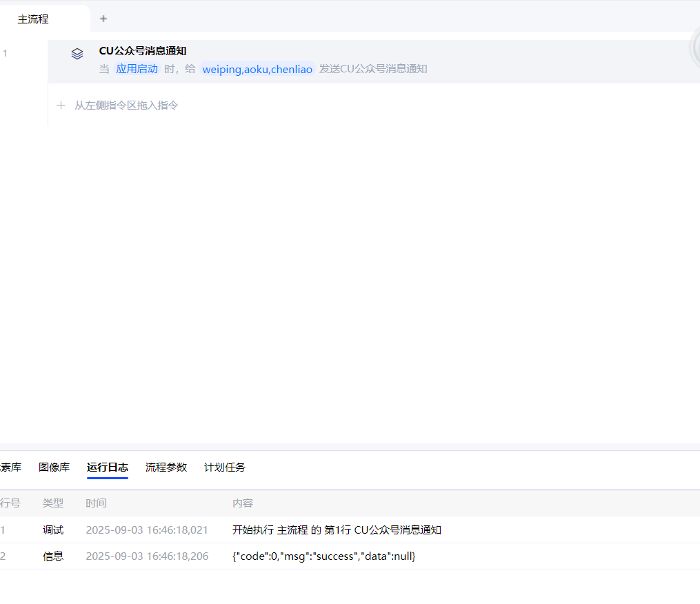Image resolution: width=700 pixels, height=604 pixels.
Task: Select the 运行日志 tab
Action: (x=107, y=467)
